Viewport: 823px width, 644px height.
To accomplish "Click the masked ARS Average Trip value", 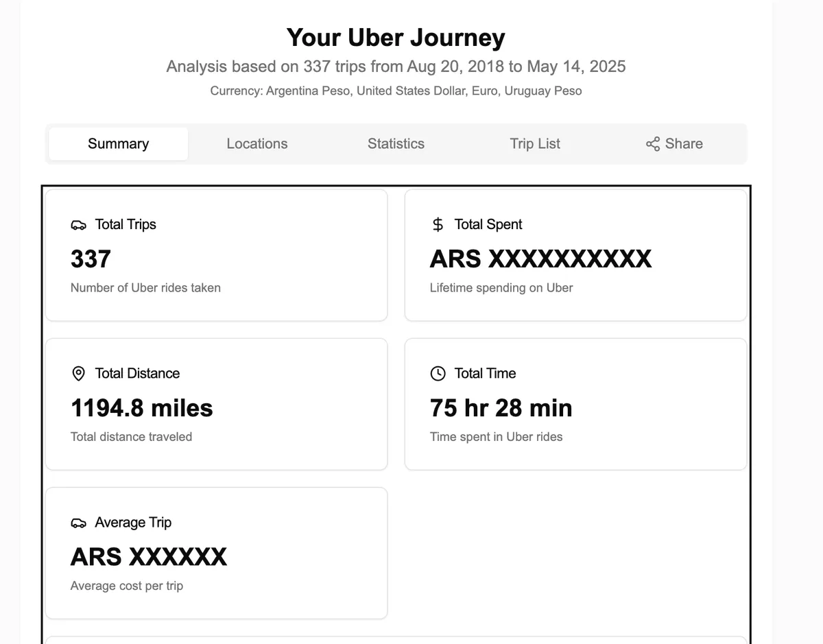I will pyautogui.click(x=148, y=556).
